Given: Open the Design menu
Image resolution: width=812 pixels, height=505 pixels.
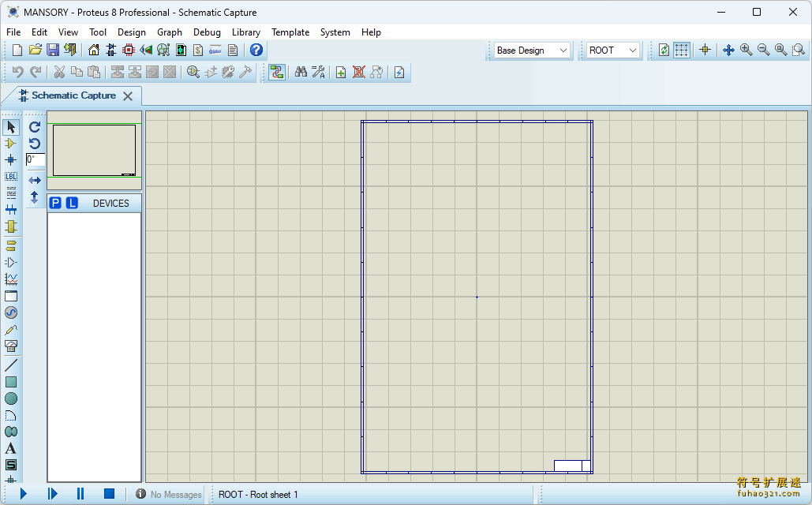Looking at the screenshot, I should tap(132, 32).
